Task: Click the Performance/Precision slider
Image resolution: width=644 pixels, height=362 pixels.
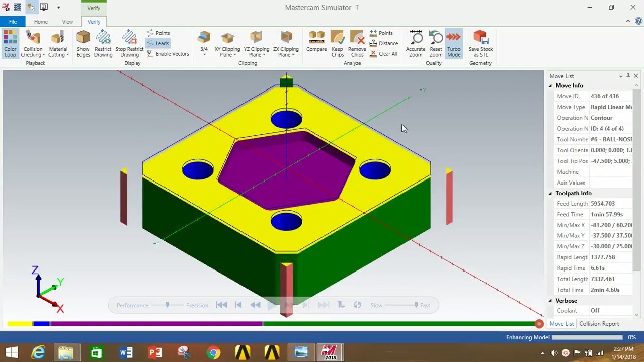Action: pos(167,305)
